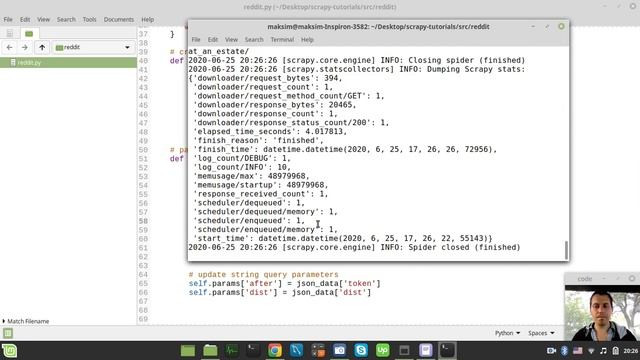Open the screenshot camera app in taskbar

(339, 350)
